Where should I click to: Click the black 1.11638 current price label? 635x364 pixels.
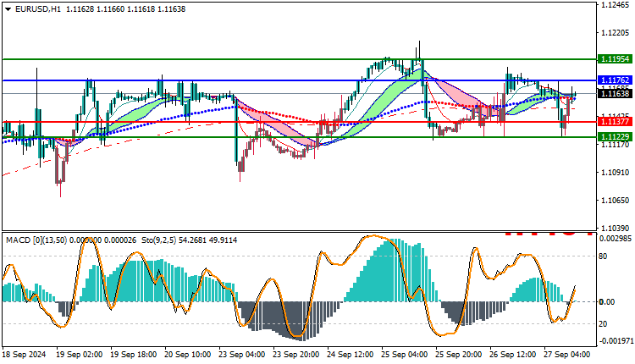(x=616, y=93)
